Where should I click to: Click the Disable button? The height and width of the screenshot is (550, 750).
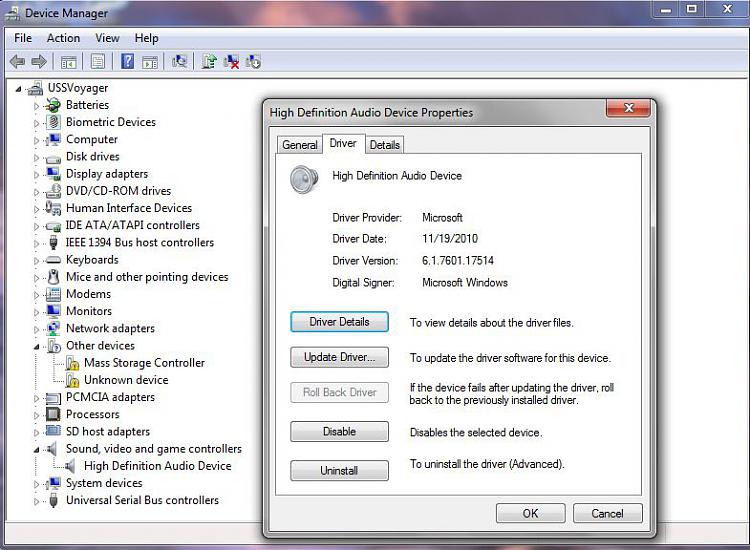pyautogui.click(x=339, y=431)
